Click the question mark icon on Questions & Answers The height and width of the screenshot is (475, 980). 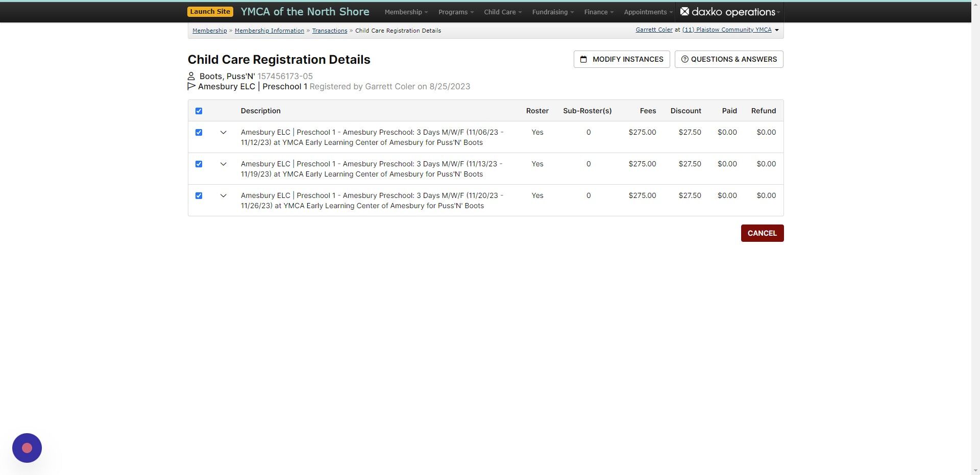pyautogui.click(x=685, y=59)
